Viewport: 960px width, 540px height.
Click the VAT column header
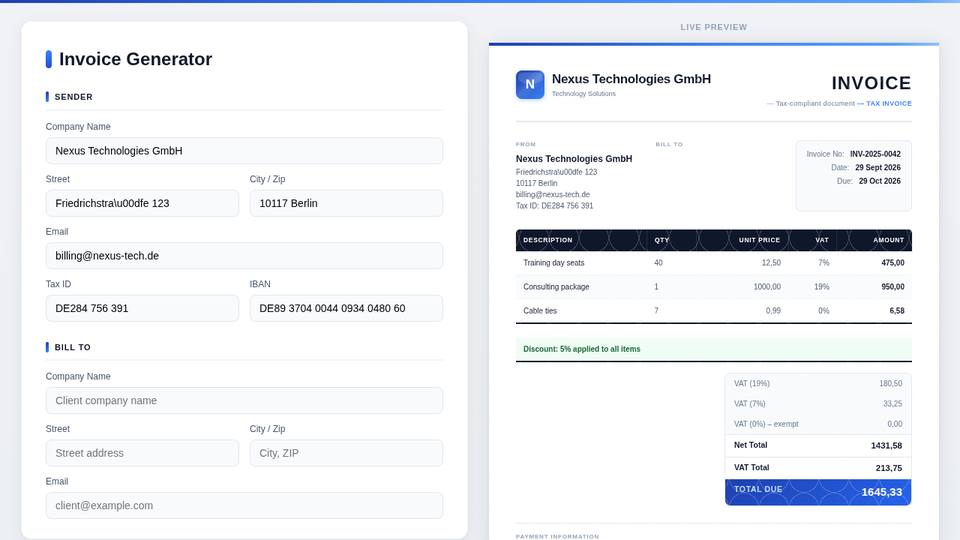click(x=822, y=240)
